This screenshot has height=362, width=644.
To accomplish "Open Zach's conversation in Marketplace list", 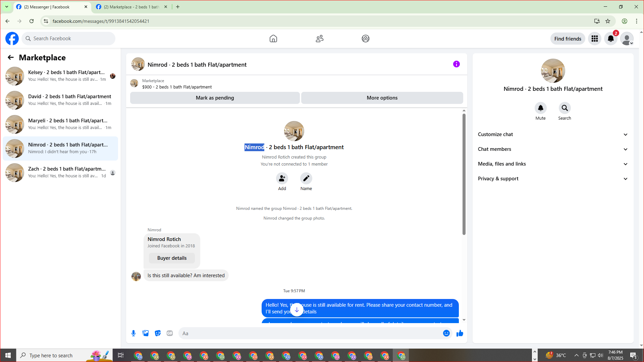I will coord(60,173).
